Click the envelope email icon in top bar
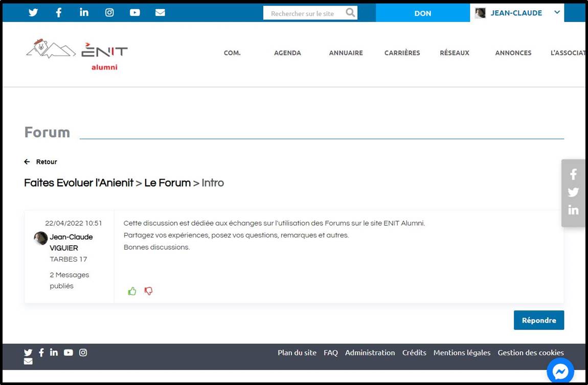588x385 pixels. (x=160, y=13)
